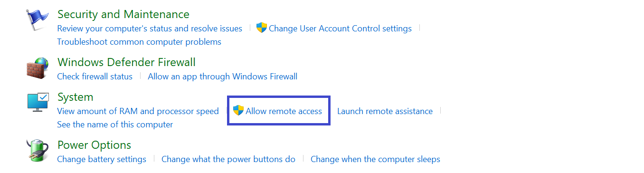The height and width of the screenshot is (173, 644).
Task: Click the Power Options battery icon
Action: click(38, 151)
